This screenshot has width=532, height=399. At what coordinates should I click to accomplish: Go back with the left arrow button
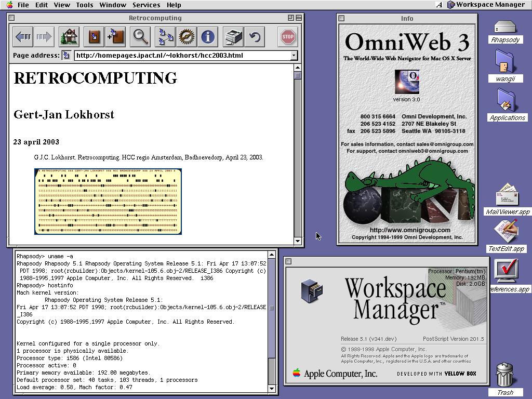click(x=23, y=37)
